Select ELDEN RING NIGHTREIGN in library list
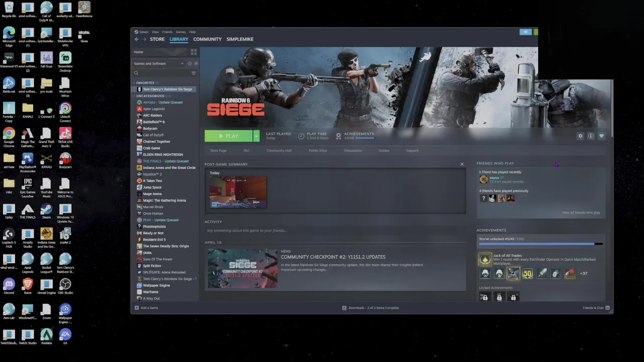 pyautogui.click(x=163, y=154)
